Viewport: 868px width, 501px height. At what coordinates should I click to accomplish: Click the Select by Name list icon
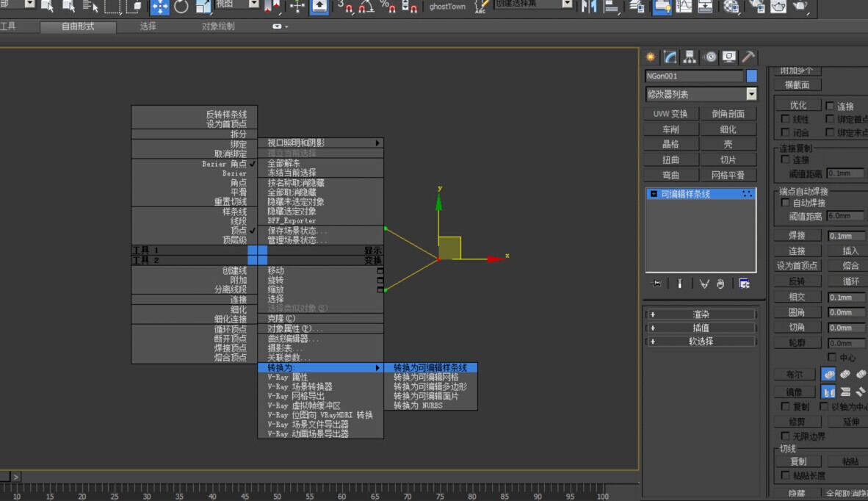(x=90, y=7)
